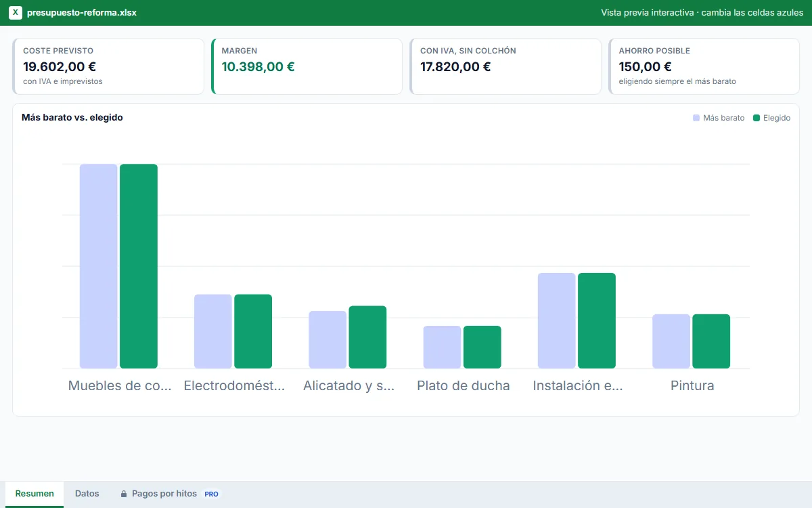Click the lock icon on Pagos por hitos
This screenshot has width=812, height=508.
[x=124, y=494]
